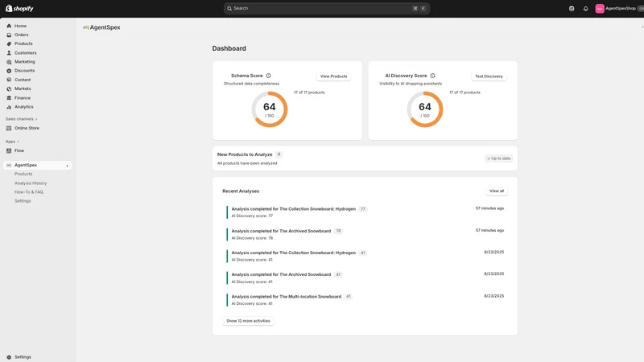644x362 pixels.
Task: Open Customers in the sidebar
Action: coord(26,53)
